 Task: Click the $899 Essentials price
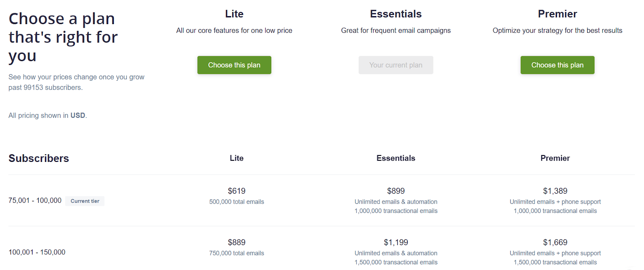pos(396,191)
